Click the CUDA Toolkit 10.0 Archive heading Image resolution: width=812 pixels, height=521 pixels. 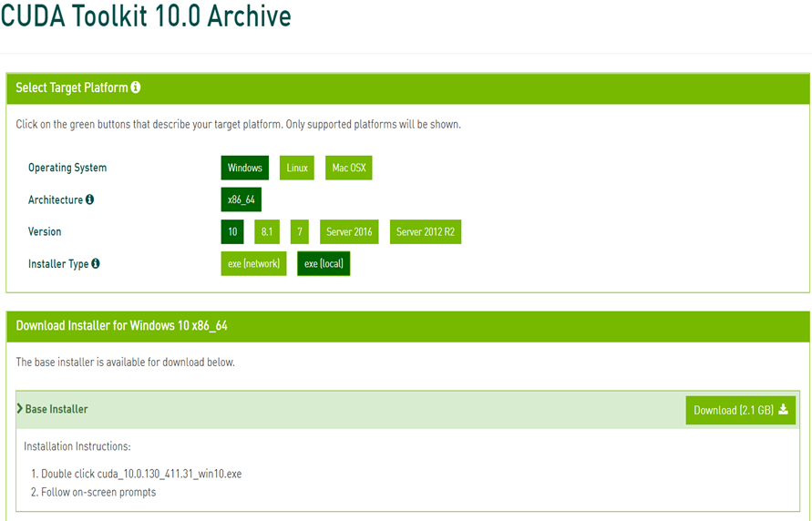click(146, 15)
